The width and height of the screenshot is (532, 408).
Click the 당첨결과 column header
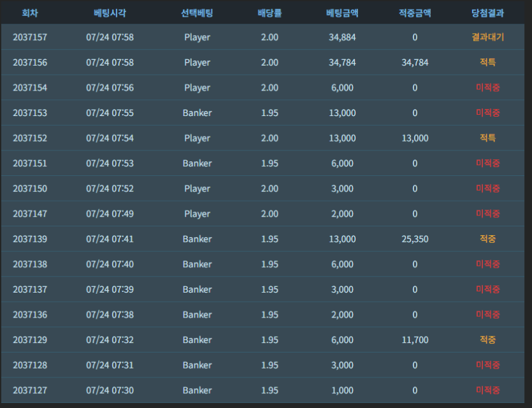488,13
